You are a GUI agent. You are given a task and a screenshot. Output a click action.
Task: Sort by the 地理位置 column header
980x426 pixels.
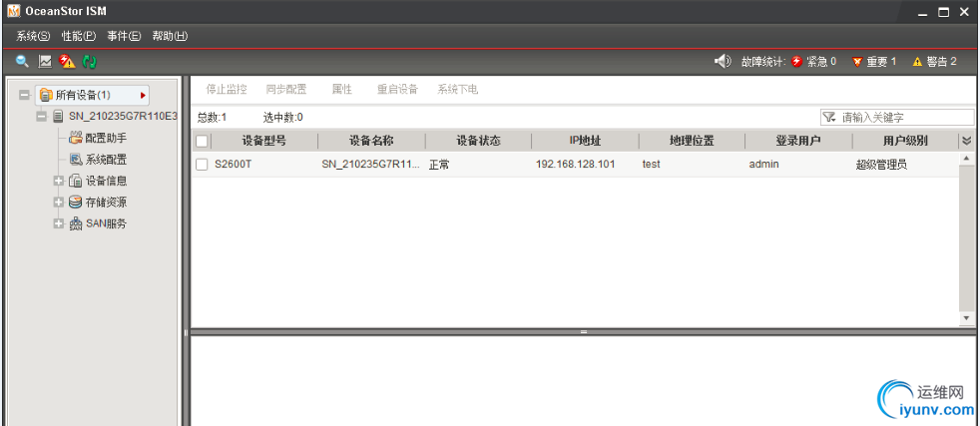(692, 141)
